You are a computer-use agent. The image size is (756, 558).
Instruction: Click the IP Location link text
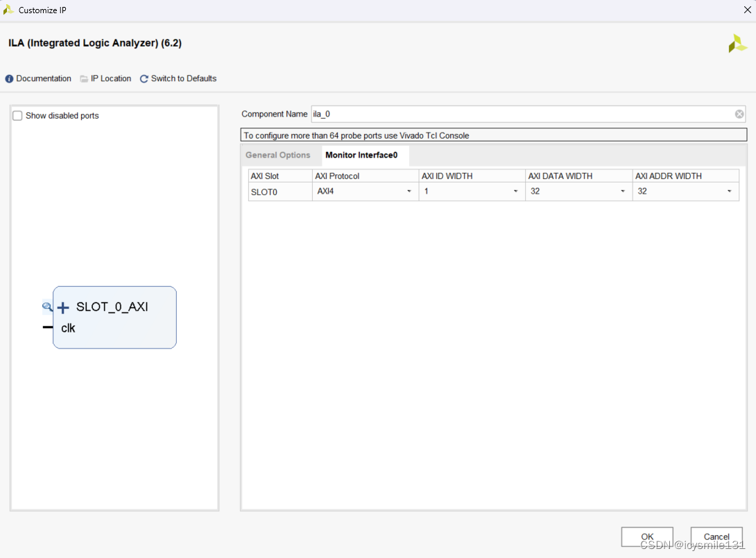click(111, 78)
